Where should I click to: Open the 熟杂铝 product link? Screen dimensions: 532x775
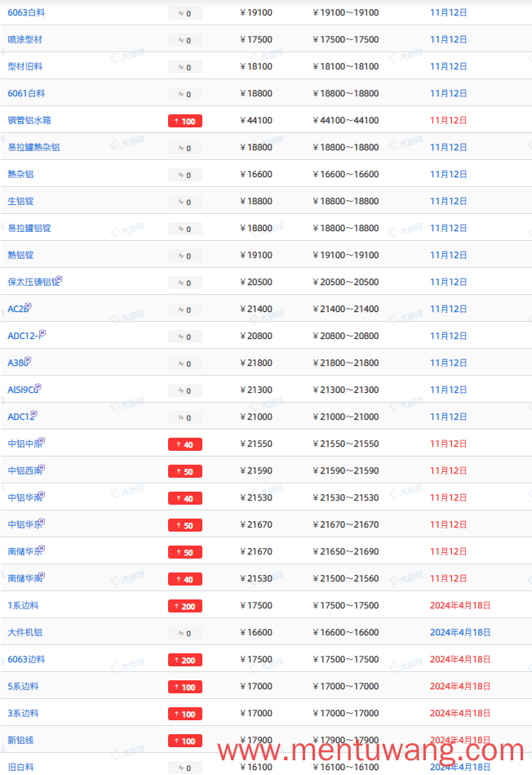pos(20,174)
